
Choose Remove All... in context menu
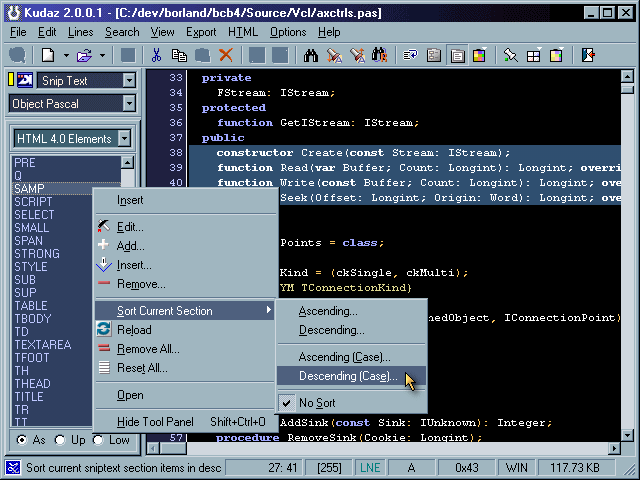184,349
